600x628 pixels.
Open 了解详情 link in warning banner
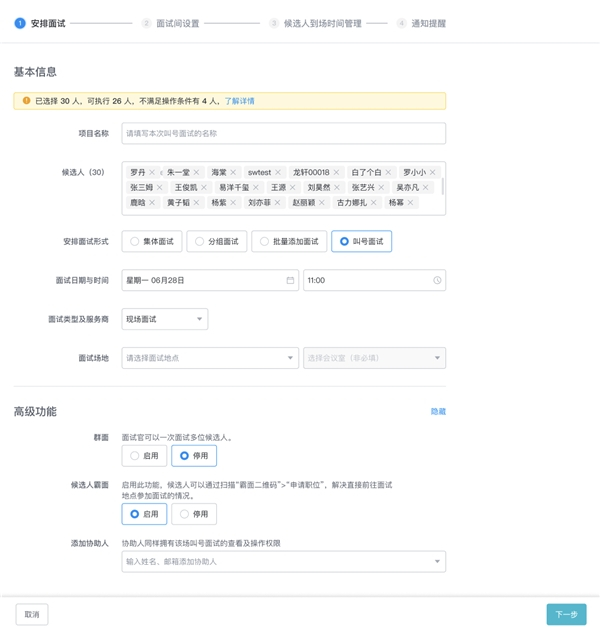point(240,101)
